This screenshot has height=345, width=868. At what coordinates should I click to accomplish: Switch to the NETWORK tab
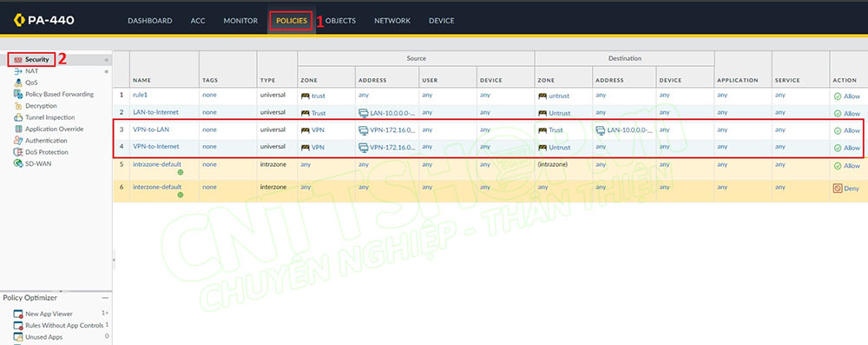(x=392, y=21)
